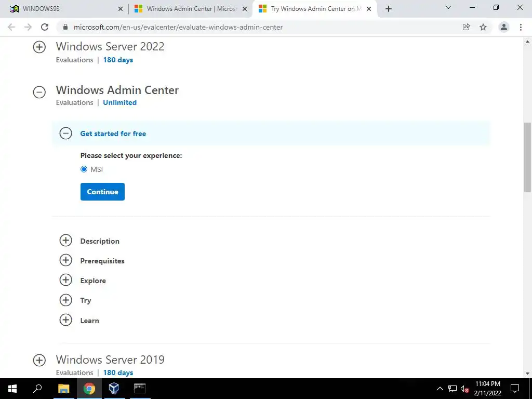Screen dimensions: 532x399
Task: Click 180 days under Windows Server 2019
Action: pyautogui.click(x=118, y=373)
